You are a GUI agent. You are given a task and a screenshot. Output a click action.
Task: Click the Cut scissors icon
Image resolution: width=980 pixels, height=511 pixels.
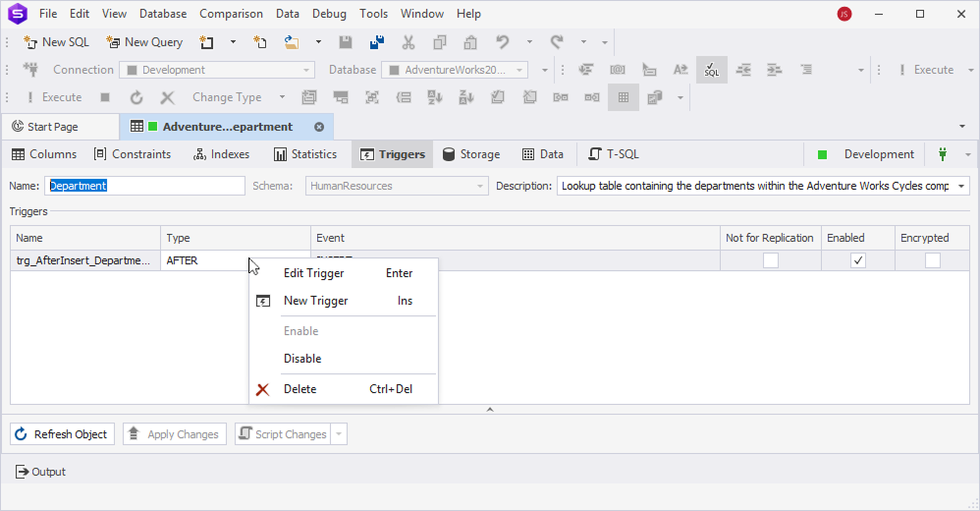pos(408,42)
